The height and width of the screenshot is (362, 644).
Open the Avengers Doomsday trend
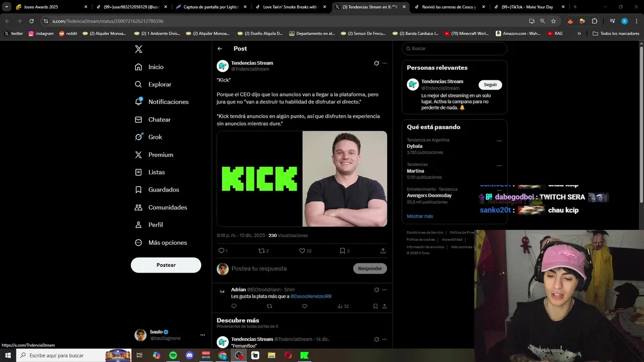[429, 196]
